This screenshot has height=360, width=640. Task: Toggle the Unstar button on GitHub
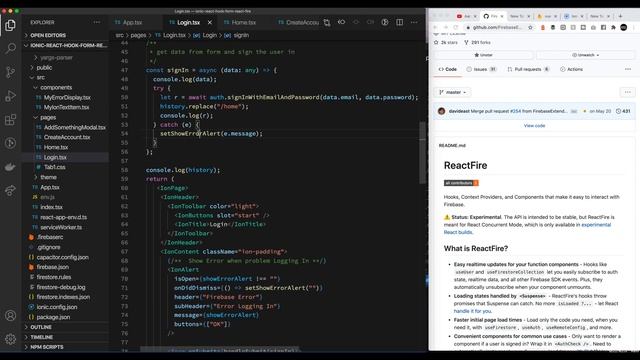pos(483,55)
